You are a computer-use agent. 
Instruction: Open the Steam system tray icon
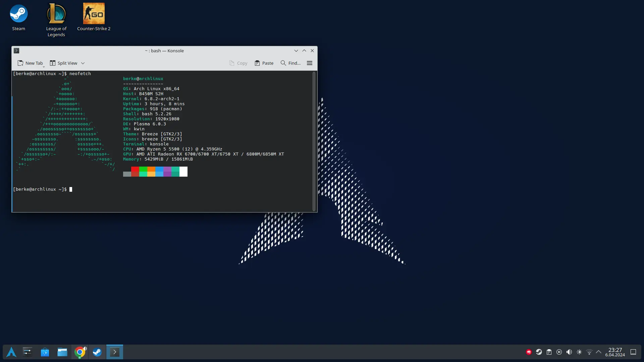[x=539, y=352]
